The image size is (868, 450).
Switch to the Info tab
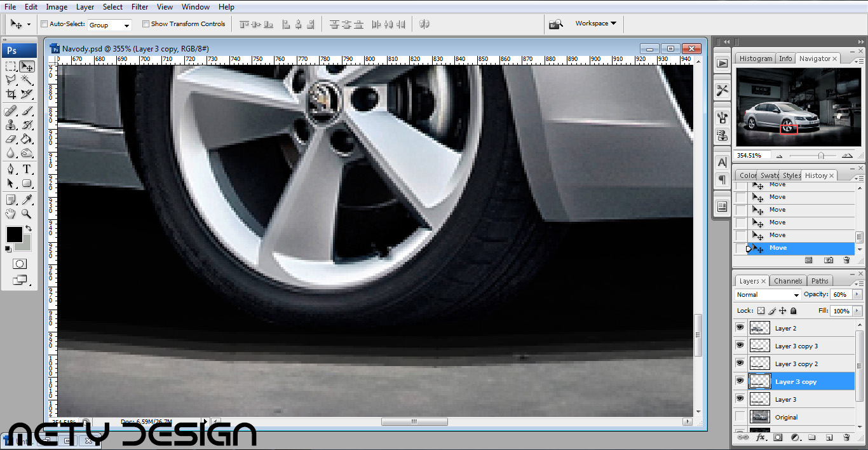tap(785, 58)
